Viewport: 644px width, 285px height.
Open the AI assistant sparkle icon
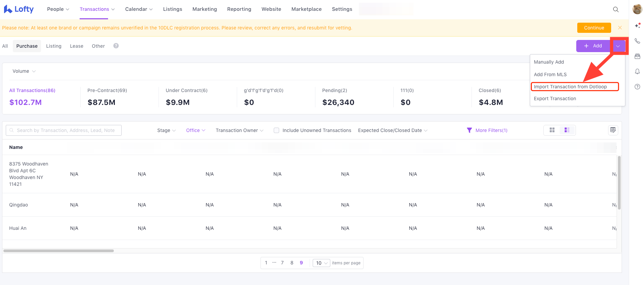pyautogui.click(x=637, y=26)
